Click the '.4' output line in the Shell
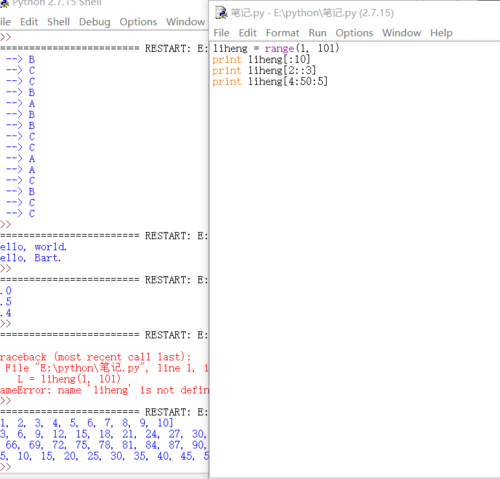Viewport: 500px width, 479px height. coord(6,313)
